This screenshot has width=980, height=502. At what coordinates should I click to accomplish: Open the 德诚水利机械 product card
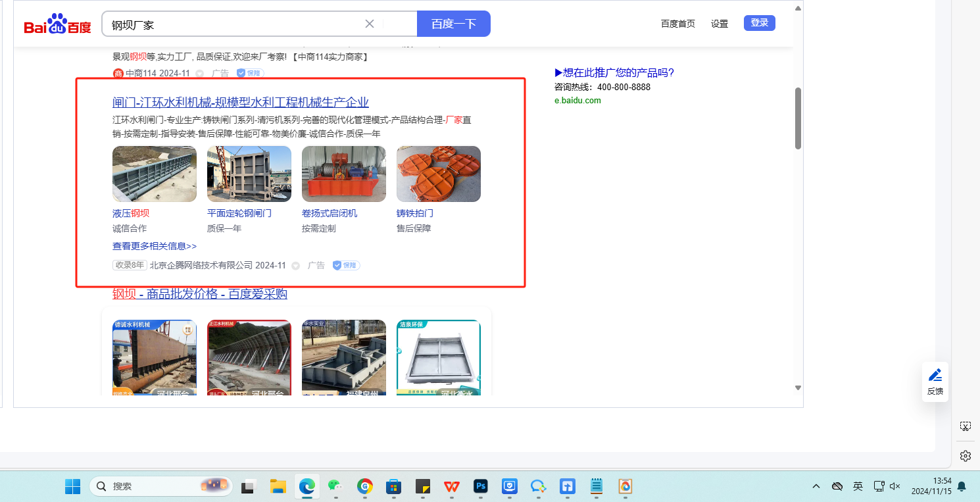click(x=155, y=358)
